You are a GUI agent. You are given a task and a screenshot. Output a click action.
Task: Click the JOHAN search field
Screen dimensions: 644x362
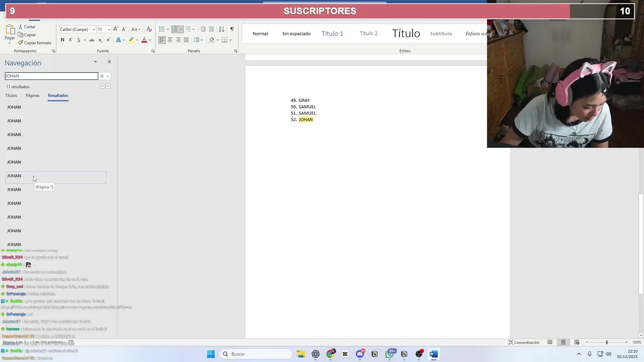(x=51, y=76)
